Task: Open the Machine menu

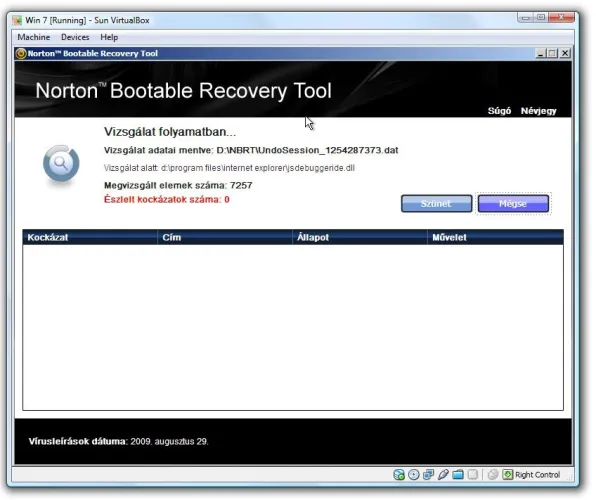Action: 33,37
